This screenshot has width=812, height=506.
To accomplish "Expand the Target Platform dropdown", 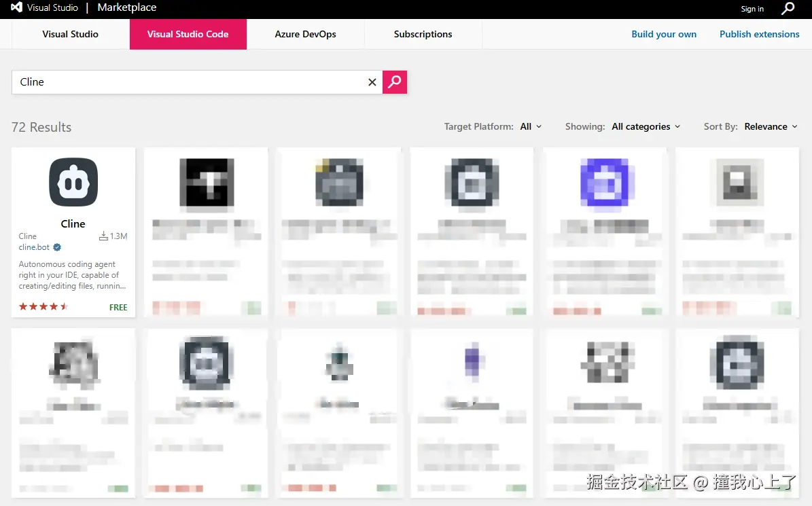I will pos(531,126).
